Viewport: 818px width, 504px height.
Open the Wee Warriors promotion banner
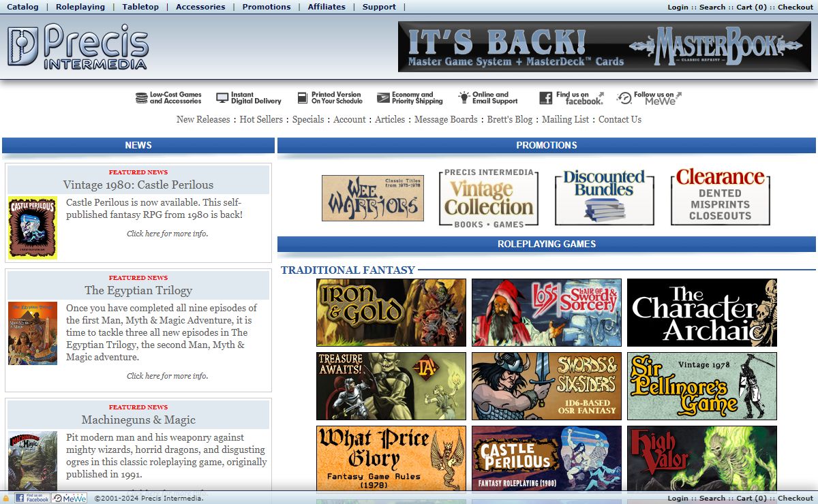coord(373,198)
